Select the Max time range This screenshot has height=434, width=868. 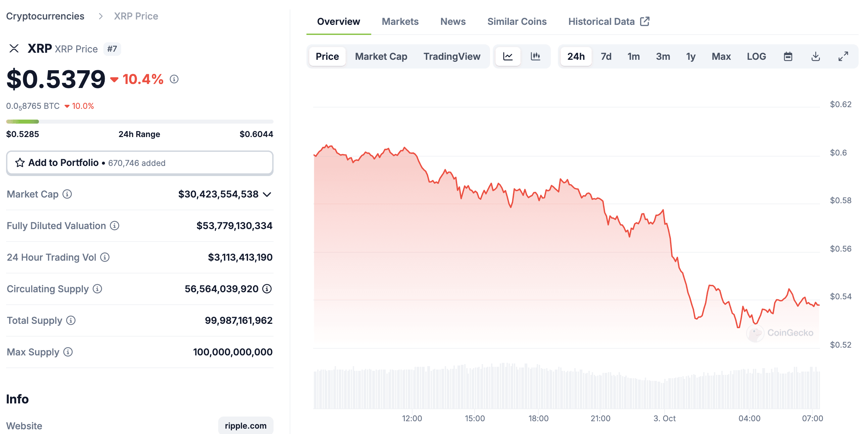click(721, 56)
